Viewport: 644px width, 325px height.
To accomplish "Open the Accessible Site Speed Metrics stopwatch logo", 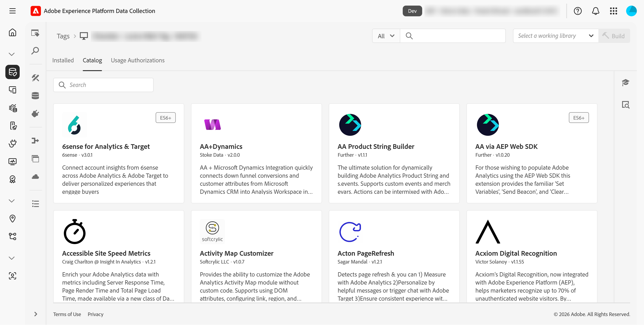I will click(74, 232).
